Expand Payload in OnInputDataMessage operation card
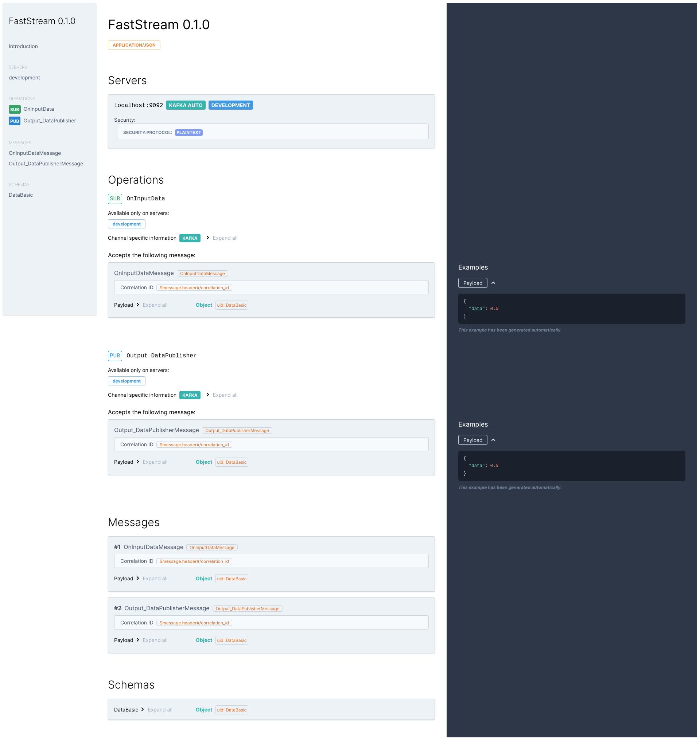 tap(138, 305)
